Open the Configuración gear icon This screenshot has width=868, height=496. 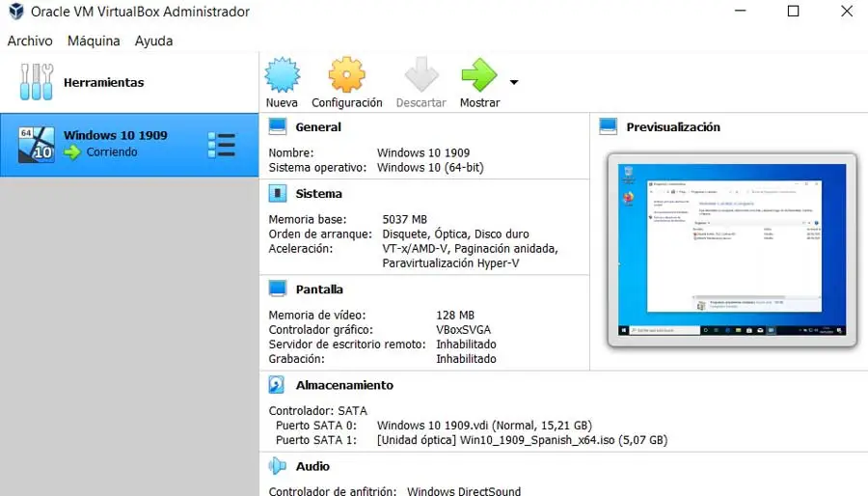click(x=346, y=74)
